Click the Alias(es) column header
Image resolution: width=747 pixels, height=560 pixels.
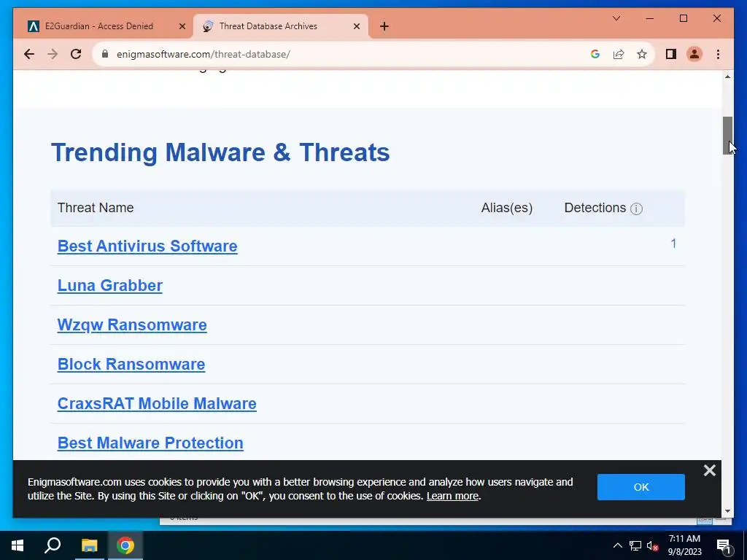506,208
